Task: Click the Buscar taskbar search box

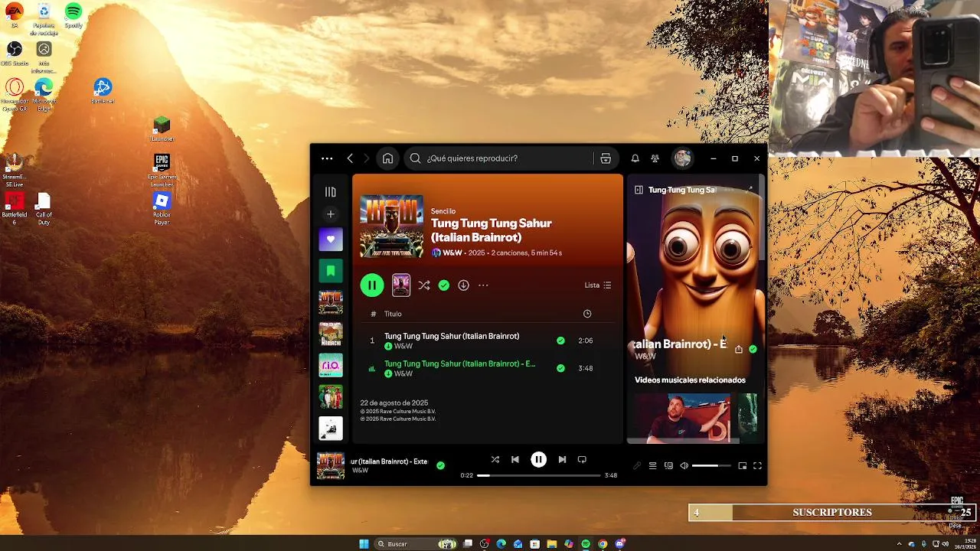Action: tap(417, 544)
